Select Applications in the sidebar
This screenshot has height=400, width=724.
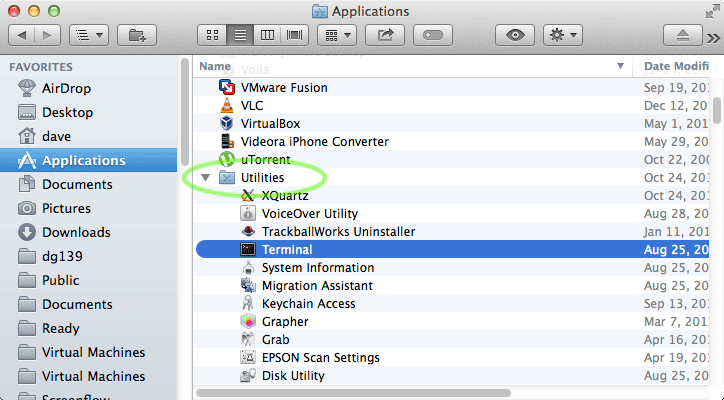pos(89,160)
